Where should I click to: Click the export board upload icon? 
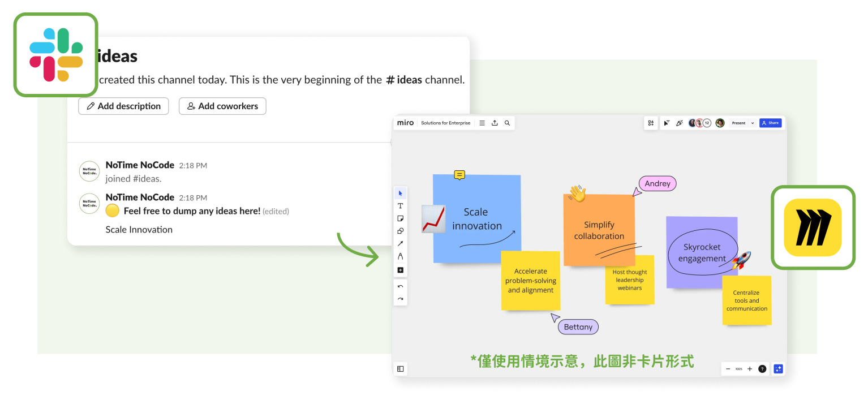pyautogui.click(x=495, y=123)
